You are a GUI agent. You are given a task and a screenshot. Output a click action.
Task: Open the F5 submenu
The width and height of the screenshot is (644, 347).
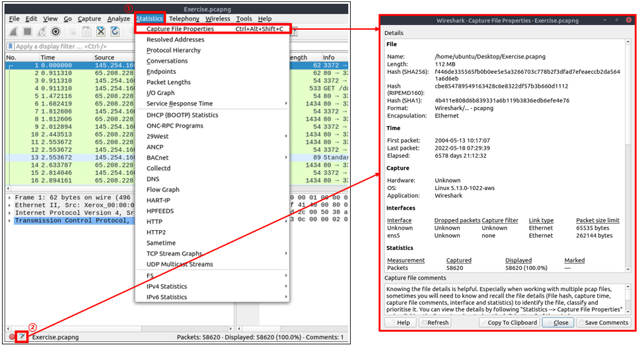212,276
